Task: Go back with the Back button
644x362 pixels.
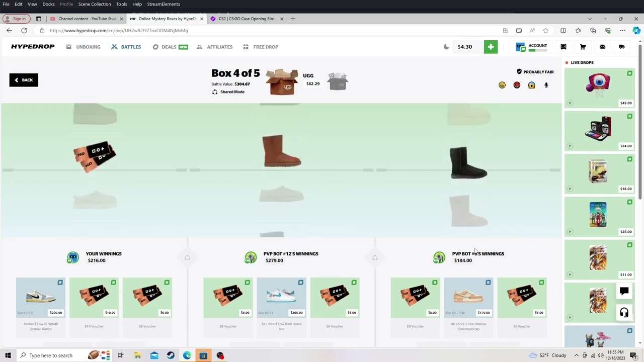Action: pos(24,80)
